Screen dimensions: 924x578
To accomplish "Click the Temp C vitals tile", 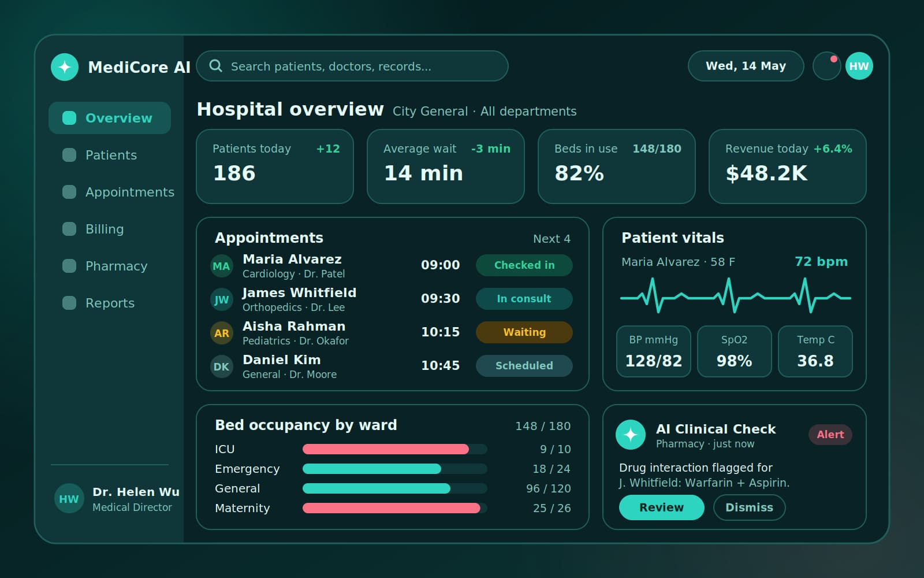I will click(x=815, y=351).
